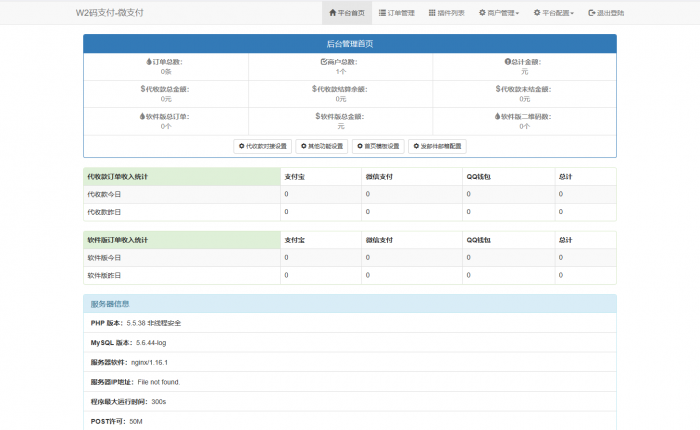Click the grid icon beside 插件列表

click(432, 13)
